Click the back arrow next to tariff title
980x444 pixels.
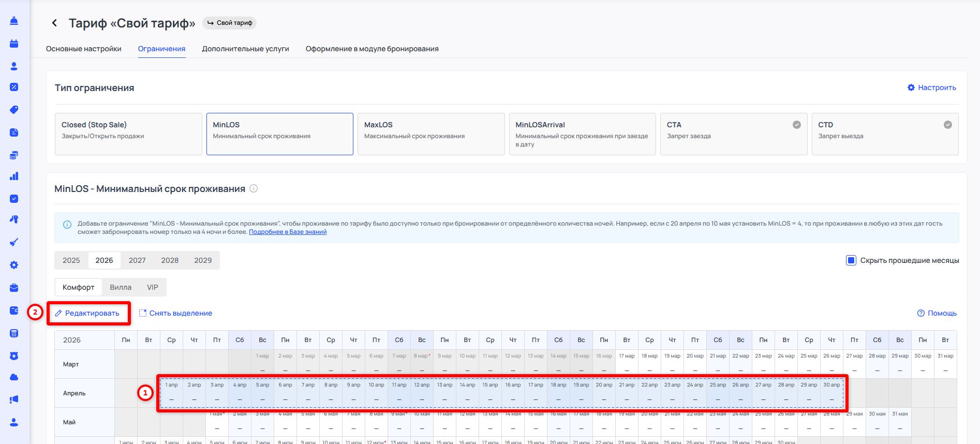tap(55, 23)
